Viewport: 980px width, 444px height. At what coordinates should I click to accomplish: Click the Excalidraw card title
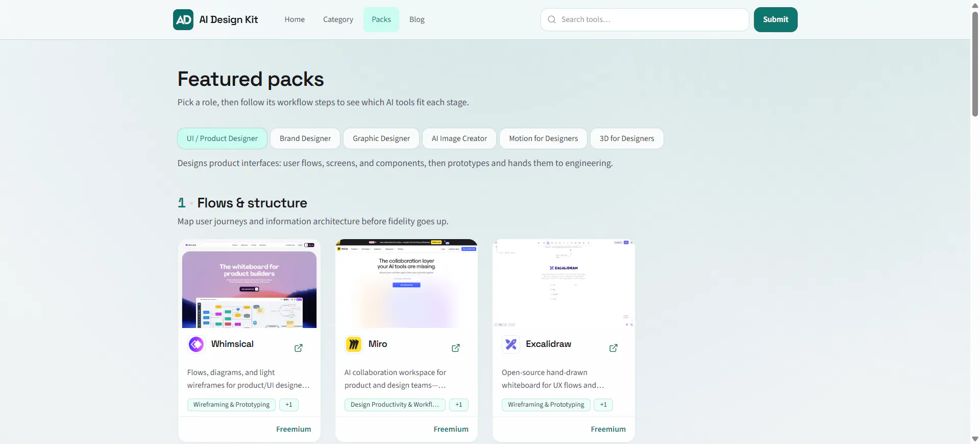point(548,344)
